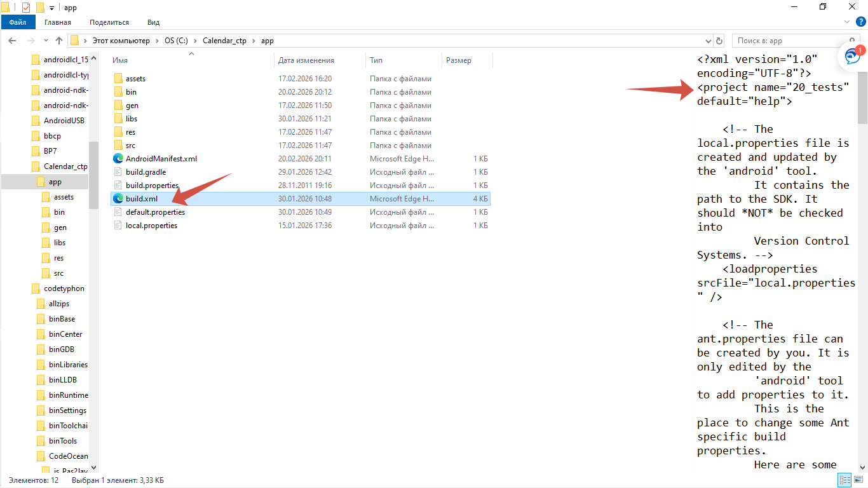Refresh the current folder view
868x488 pixels.
pyautogui.click(x=719, y=41)
